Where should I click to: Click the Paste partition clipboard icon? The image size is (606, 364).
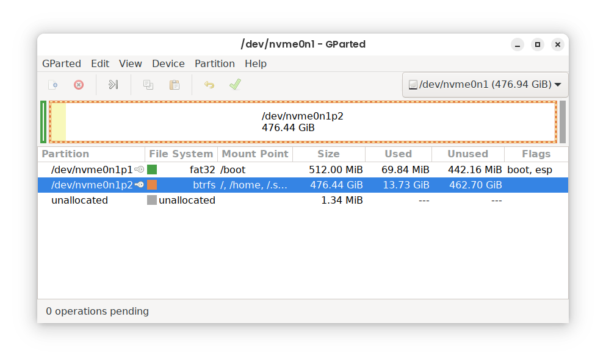[x=175, y=85]
